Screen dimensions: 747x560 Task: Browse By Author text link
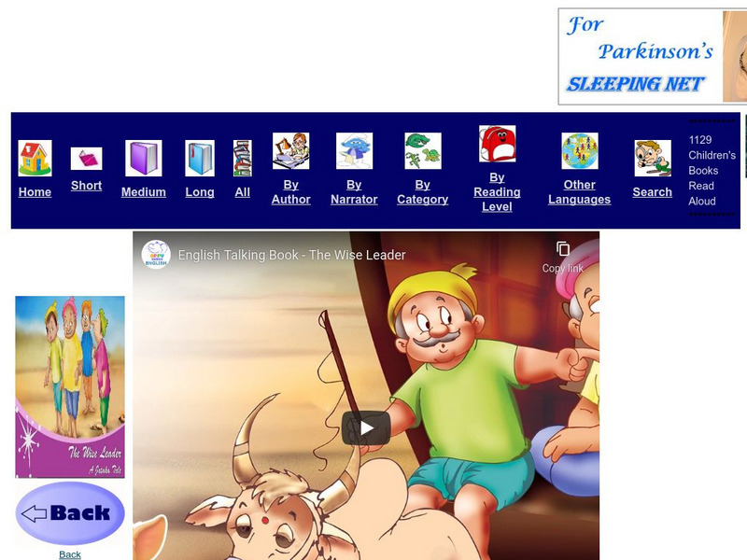[x=290, y=192]
